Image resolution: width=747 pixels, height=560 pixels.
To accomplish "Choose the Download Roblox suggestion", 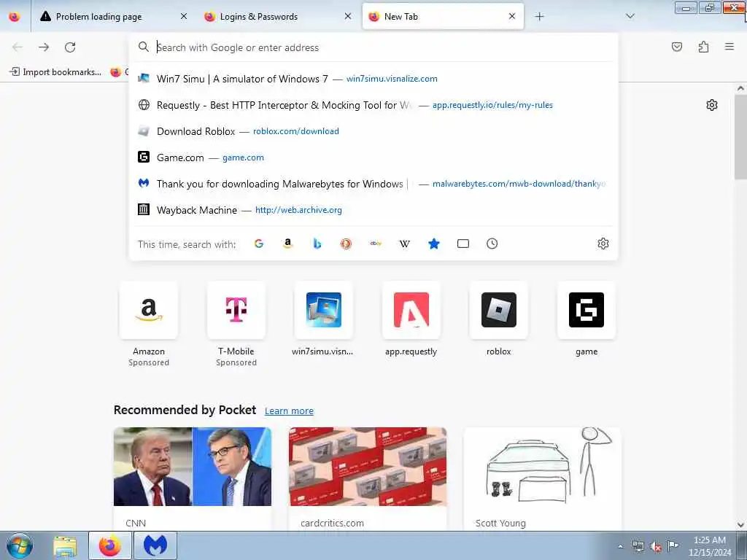I will (374, 131).
